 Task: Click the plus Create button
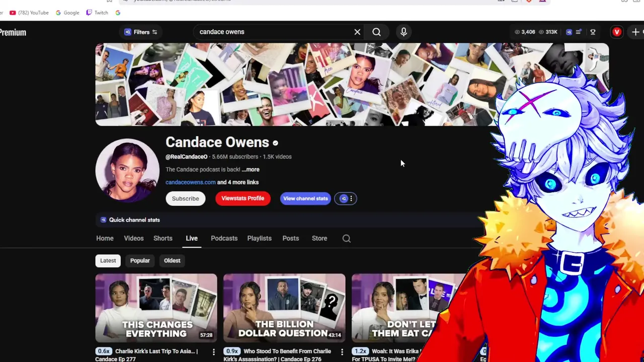[635, 32]
